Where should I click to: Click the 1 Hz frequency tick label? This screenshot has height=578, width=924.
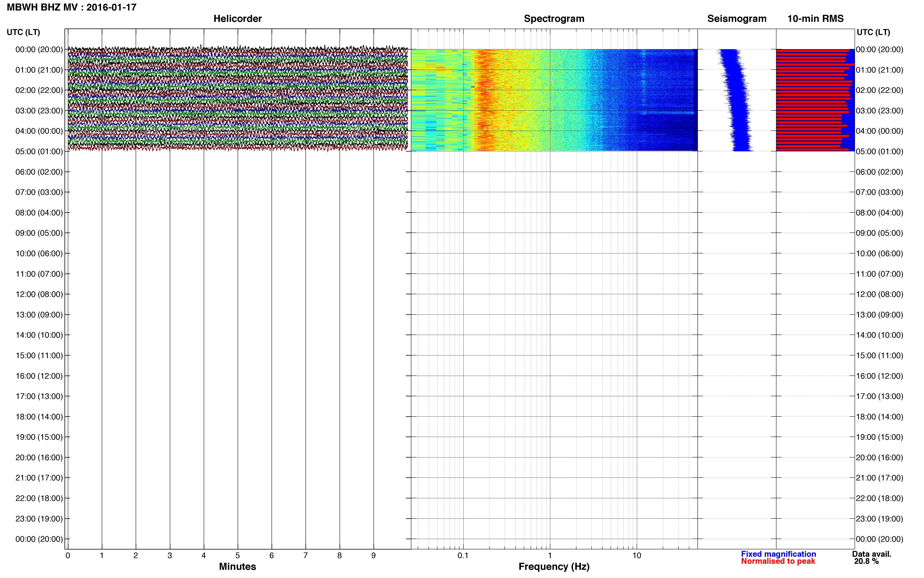(x=550, y=556)
